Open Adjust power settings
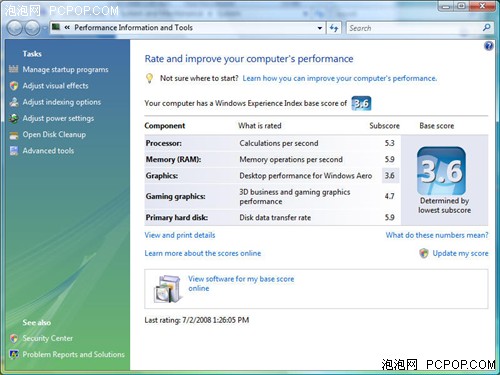Image resolution: width=500 pixels, height=375 pixels. [58, 118]
